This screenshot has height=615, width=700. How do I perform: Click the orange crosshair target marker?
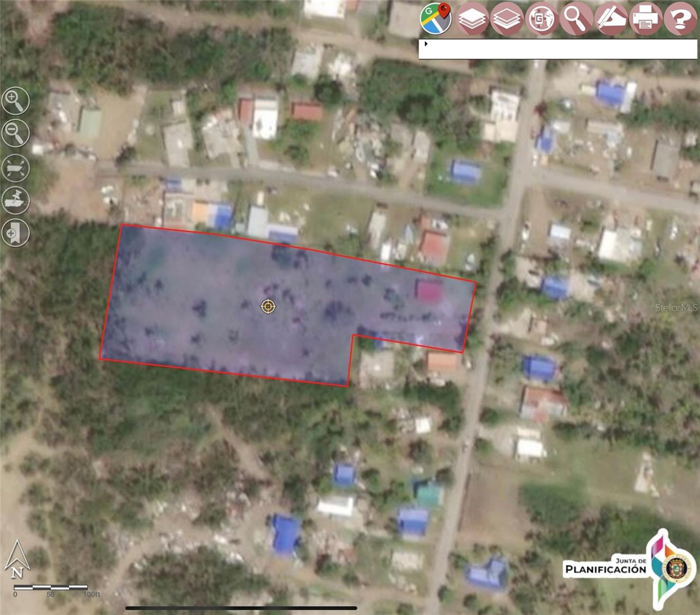268,306
